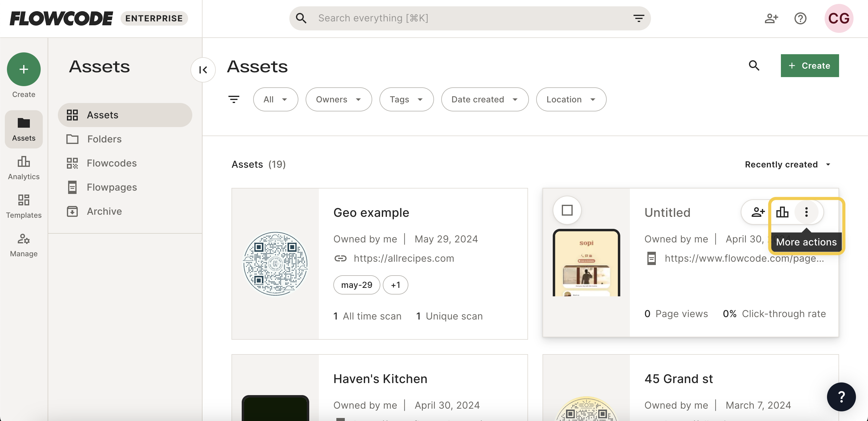
Task: Click the Flowcode logo
Action: (x=61, y=18)
